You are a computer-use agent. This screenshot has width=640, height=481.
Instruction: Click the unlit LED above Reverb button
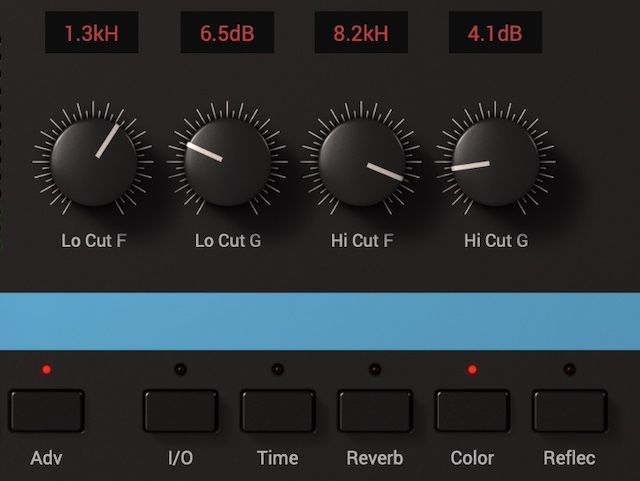pyautogui.click(x=374, y=370)
